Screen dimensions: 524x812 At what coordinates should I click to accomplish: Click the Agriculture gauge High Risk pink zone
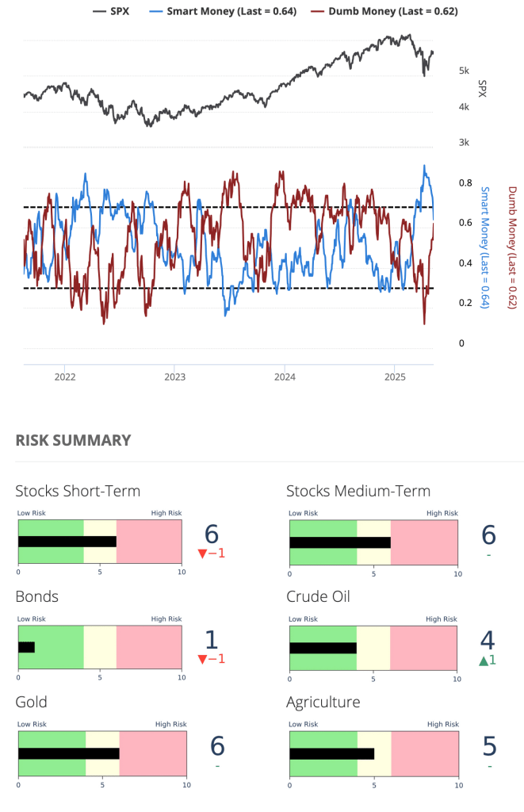click(424, 753)
